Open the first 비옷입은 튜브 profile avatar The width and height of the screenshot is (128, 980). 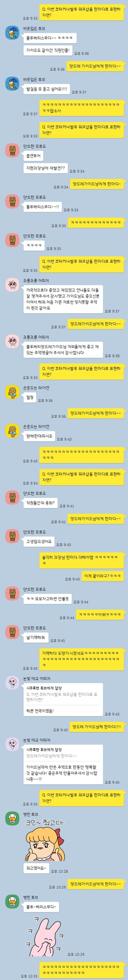point(12,33)
